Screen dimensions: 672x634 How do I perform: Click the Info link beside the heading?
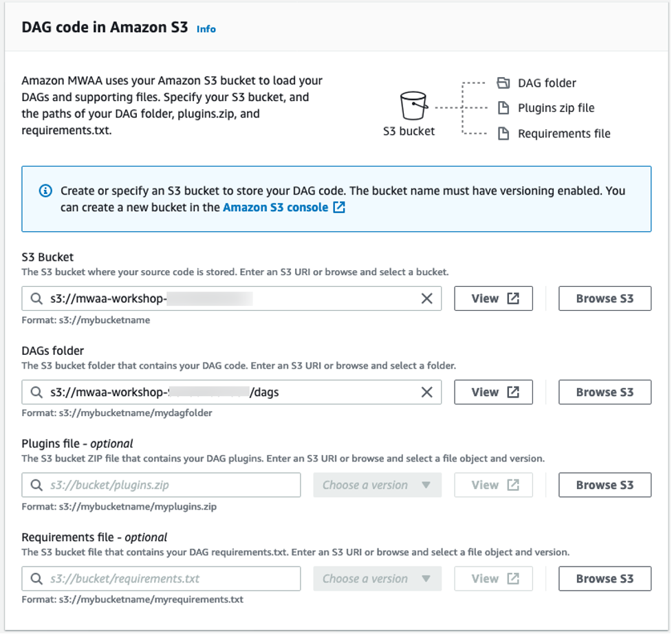206,29
